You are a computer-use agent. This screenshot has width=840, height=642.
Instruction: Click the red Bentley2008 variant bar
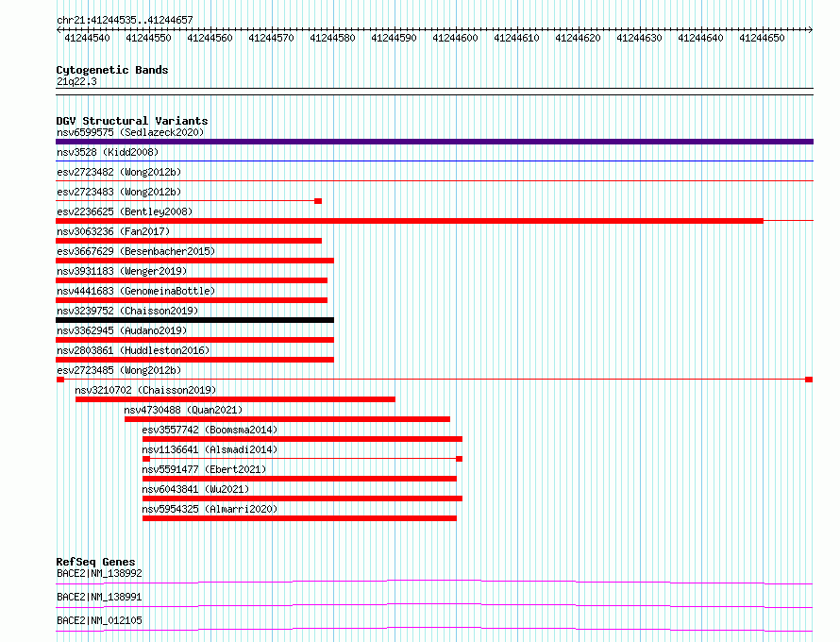tap(410, 221)
